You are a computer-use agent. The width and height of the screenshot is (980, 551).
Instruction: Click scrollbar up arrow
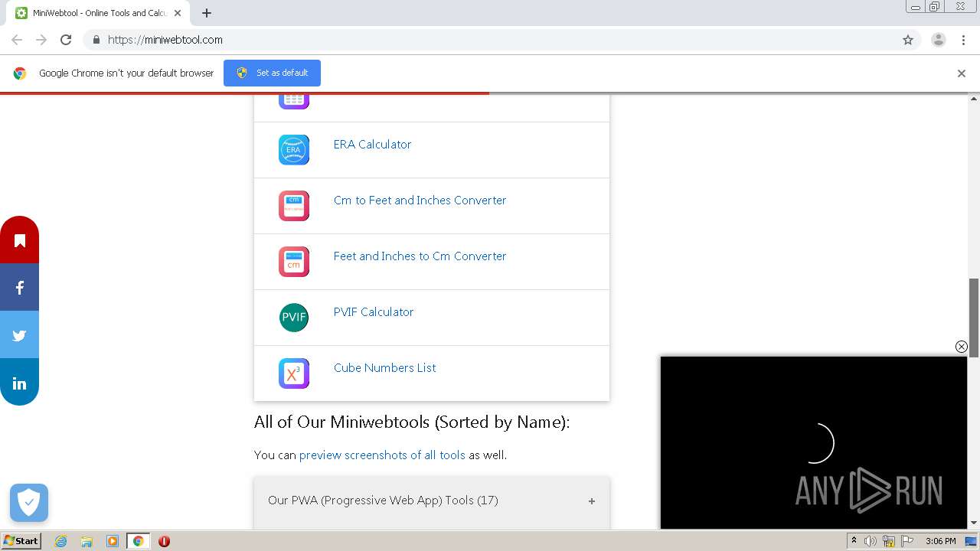pos(974,99)
